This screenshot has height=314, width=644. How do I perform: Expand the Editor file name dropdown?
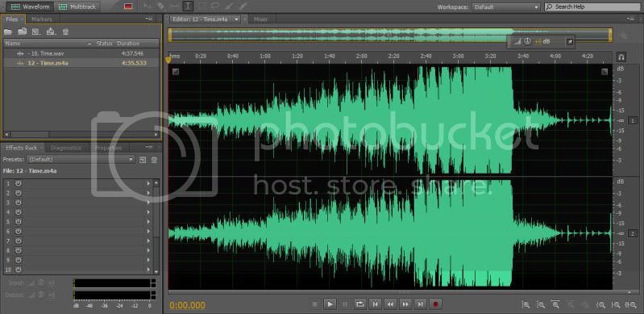pos(237,19)
